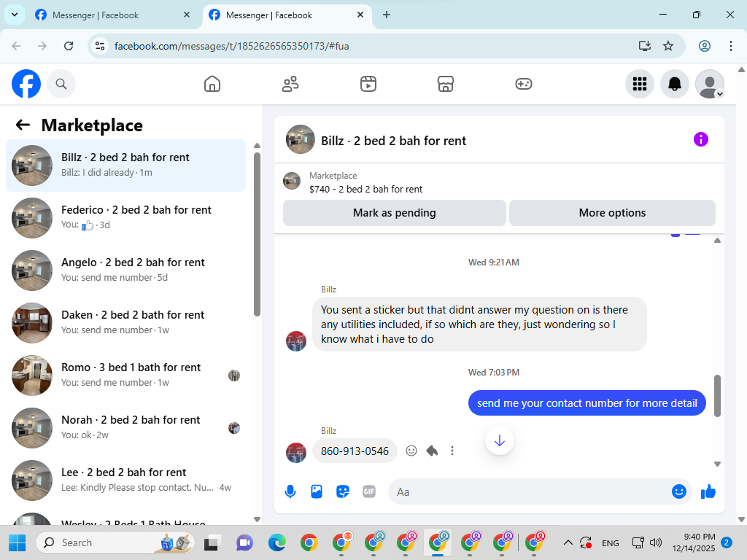Click conversation list scrollbar
747x560 pixels.
258,234
